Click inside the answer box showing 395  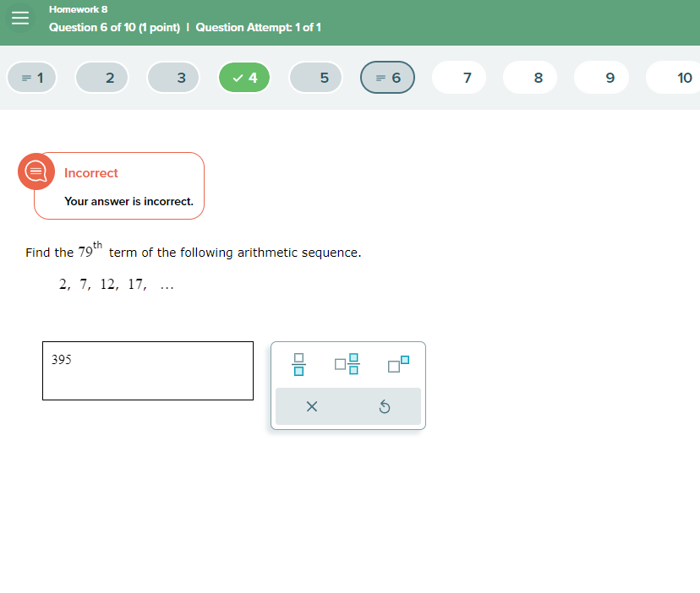pos(147,370)
